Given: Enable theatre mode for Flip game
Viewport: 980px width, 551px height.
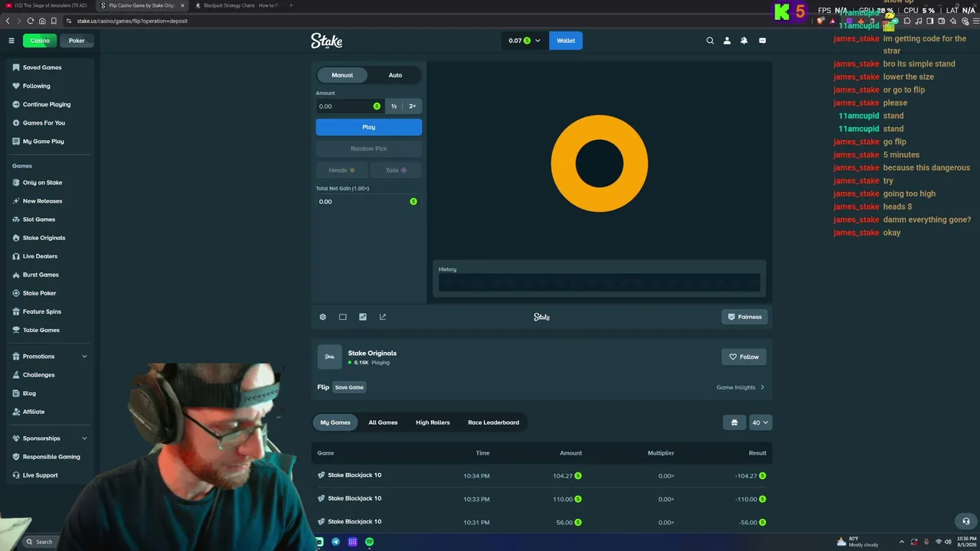Looking at the screenshot, I should pos(342,317).
